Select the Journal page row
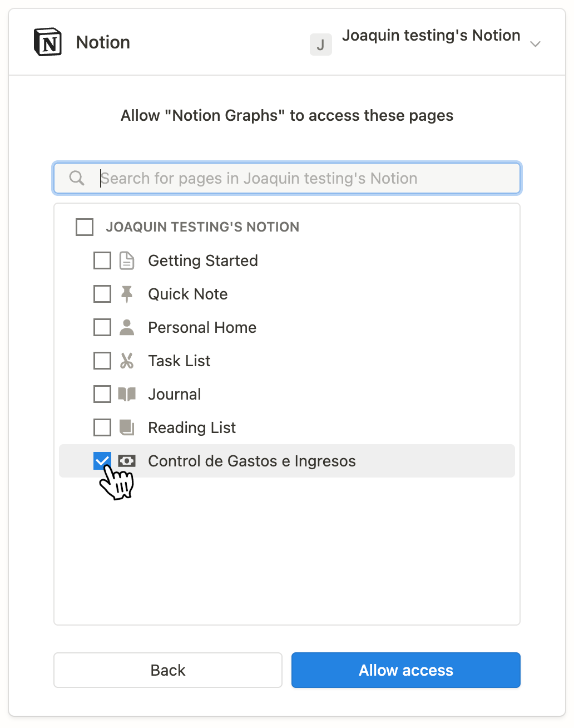The width and height of the screenshot is (574, 728). [x=174, y=394]
